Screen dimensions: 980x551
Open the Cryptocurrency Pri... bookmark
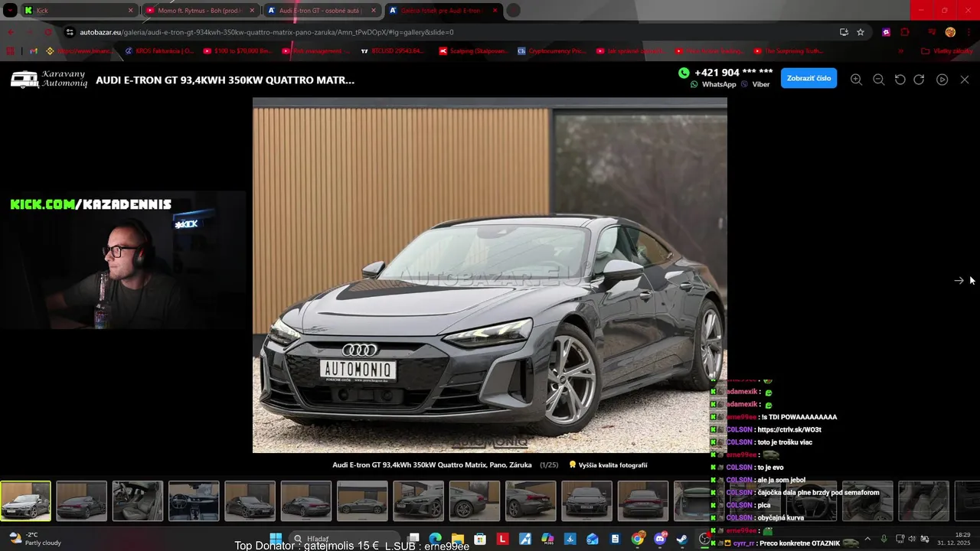pyautogui.click(x=551, y=51)
